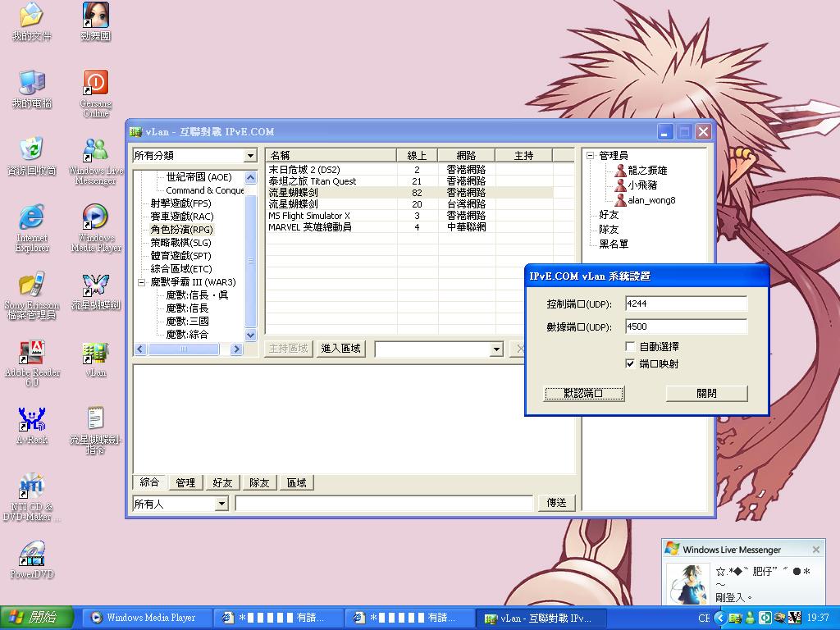
Task: Open the 資源回收筒 recycle bin icon
Action: [32, 157]
